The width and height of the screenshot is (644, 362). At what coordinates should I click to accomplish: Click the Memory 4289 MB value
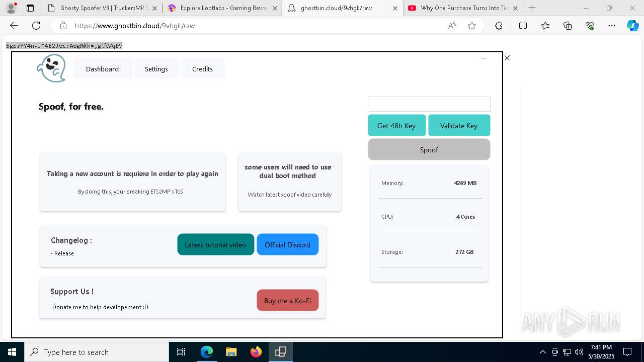pos(465,183)
